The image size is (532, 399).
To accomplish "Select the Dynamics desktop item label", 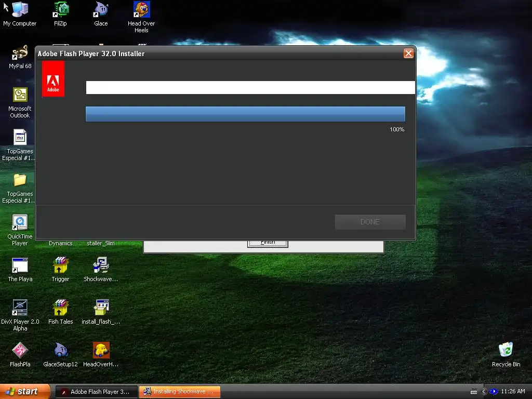I will [x=60, y=243].
